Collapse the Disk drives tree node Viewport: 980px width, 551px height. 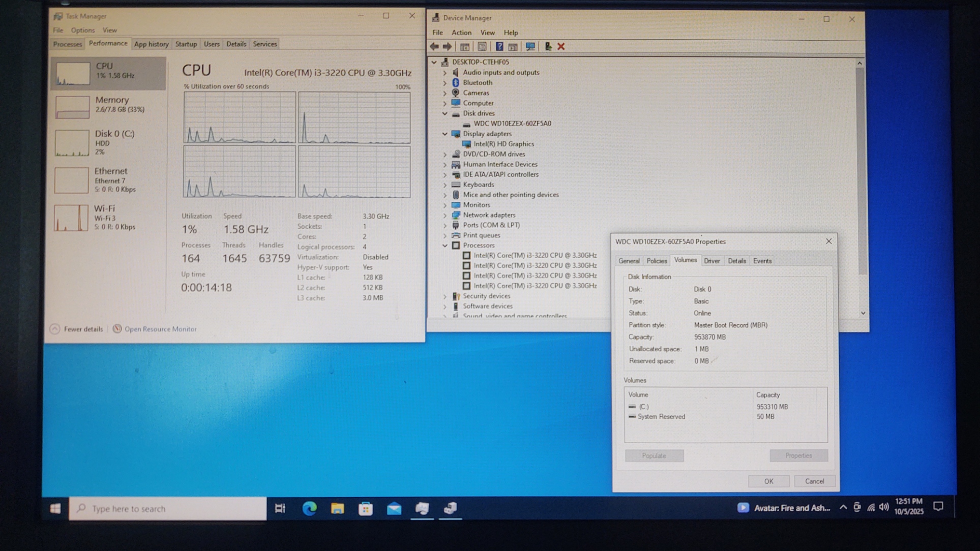(x=445, y=113)
